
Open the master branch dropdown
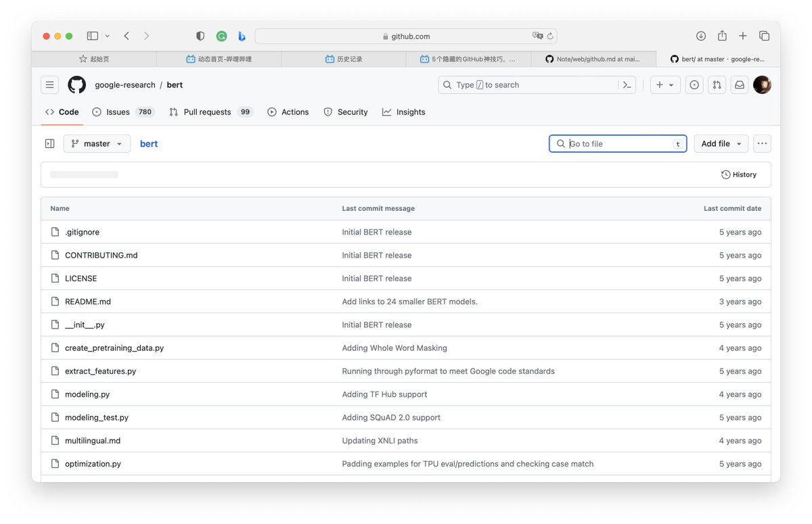pos(97,144)
